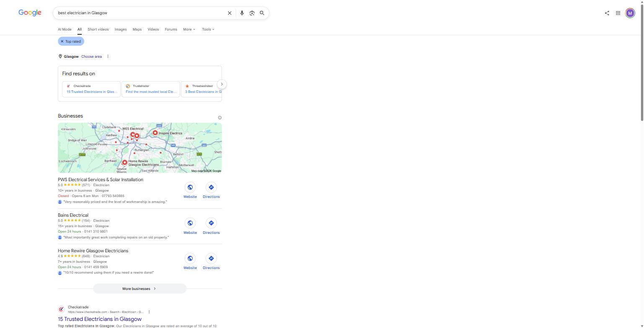Click the Inspire Electrics map pin
This screenshot has height=328, width=644.
coord(155,133)
